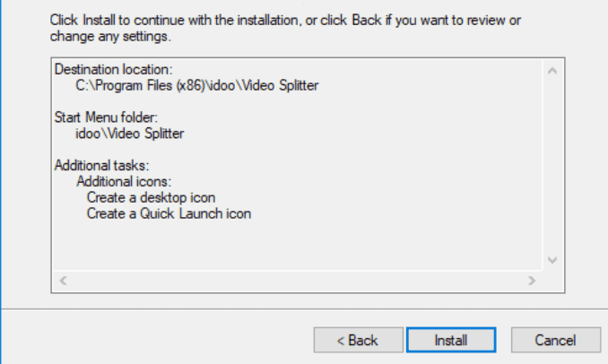Click the Install button to begin installation

[451, 340]
